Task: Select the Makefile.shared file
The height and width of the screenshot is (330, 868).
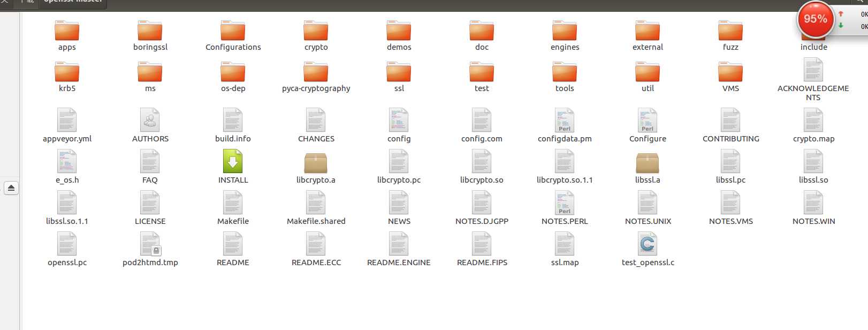Action: pos(316,202)
